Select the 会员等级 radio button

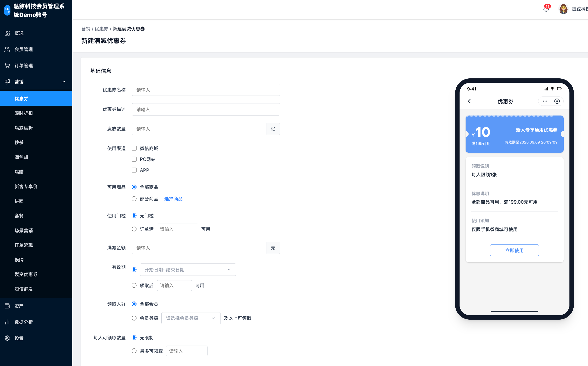(x=134, y=318)
